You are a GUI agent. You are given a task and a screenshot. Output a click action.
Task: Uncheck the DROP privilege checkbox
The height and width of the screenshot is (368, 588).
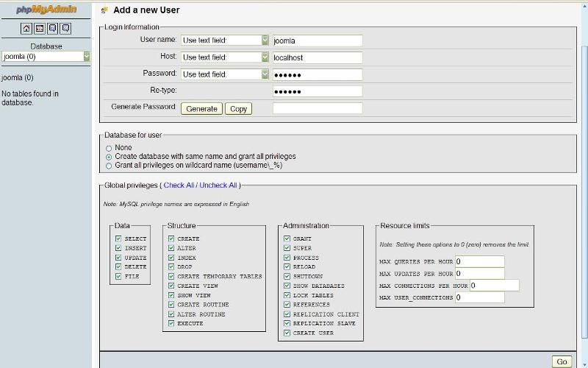point(171,267)
